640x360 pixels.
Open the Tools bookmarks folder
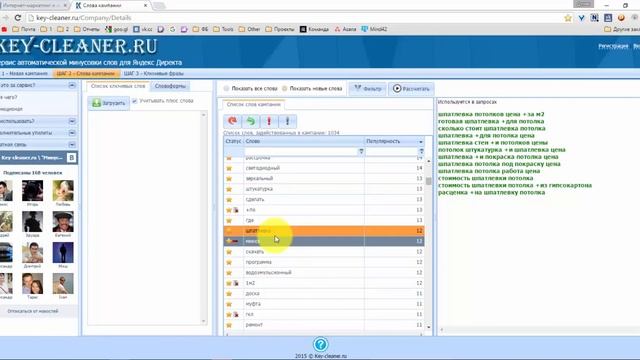coord(223,29)
